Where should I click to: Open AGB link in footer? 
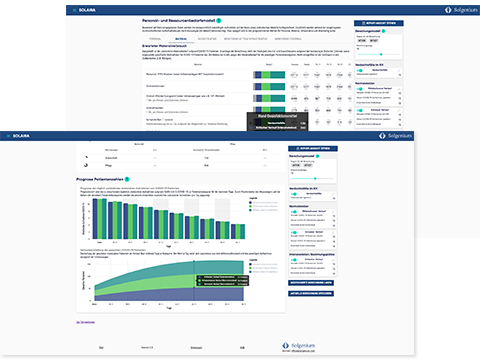(242, 348)
